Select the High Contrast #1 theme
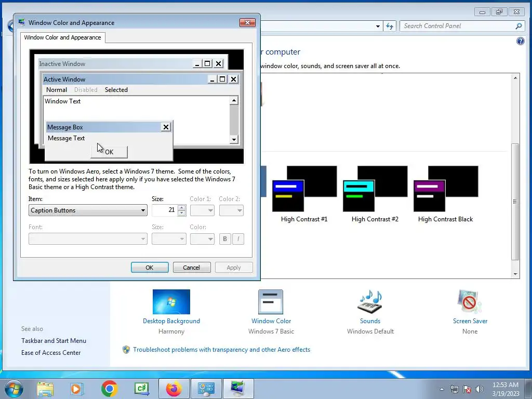The image size is (532, 399). [304, 194]
